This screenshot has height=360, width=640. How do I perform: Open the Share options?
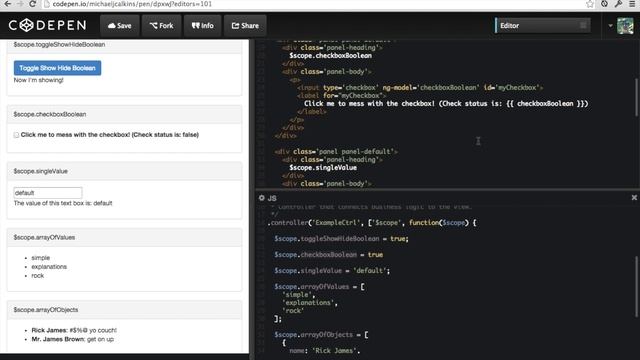(x=245, y=26)
